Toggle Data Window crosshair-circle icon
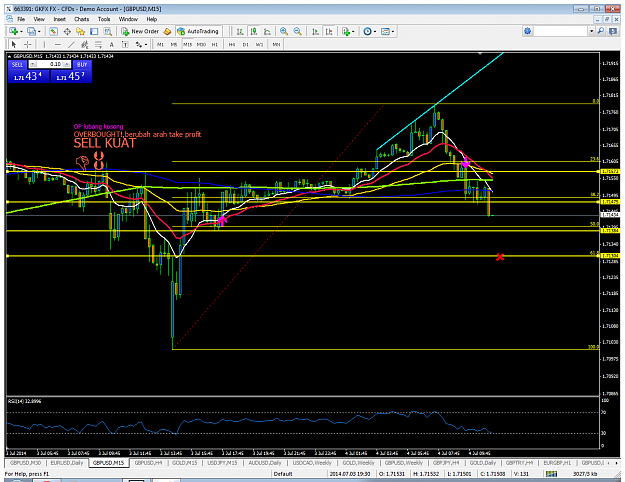Viewport: 625px width, 482px height. click(x=67, y=31)
